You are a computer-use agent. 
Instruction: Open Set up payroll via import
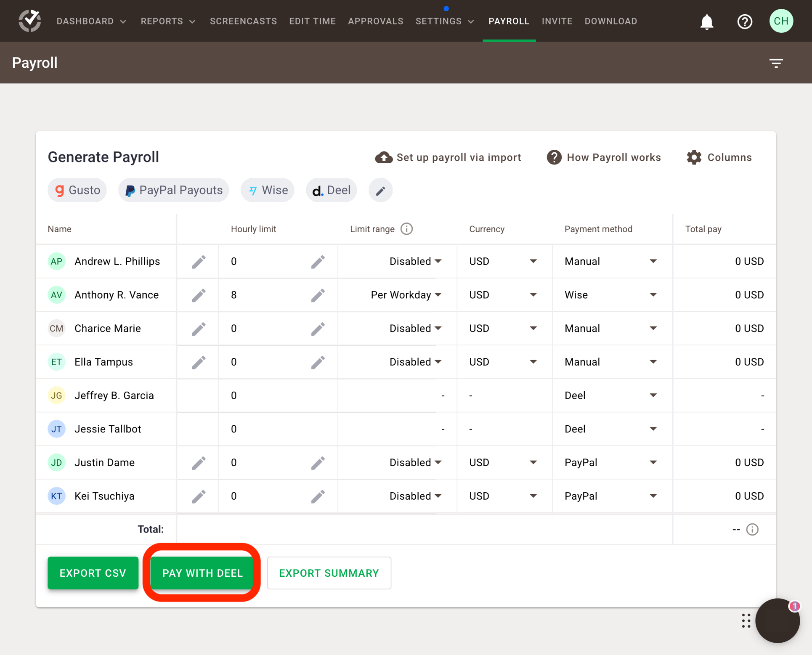click(448, 157)
